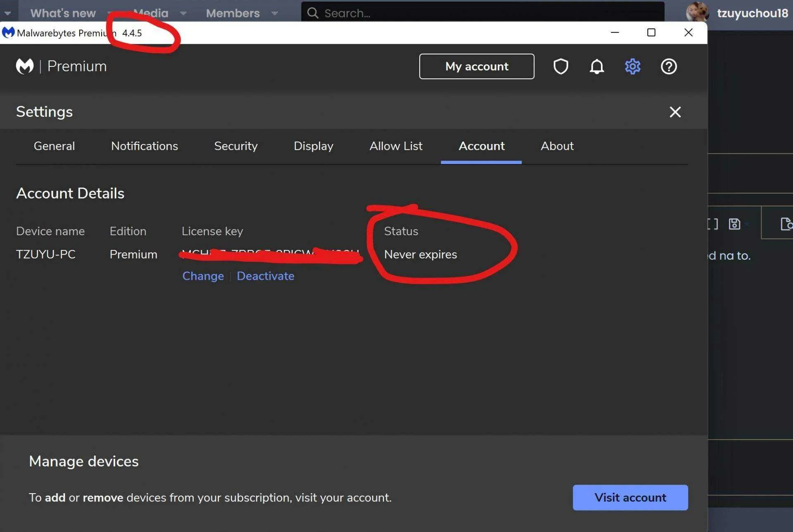Click the preview page icon in background editor
The height and width of the screenshot is (532, 793).
tap(786, 224)
